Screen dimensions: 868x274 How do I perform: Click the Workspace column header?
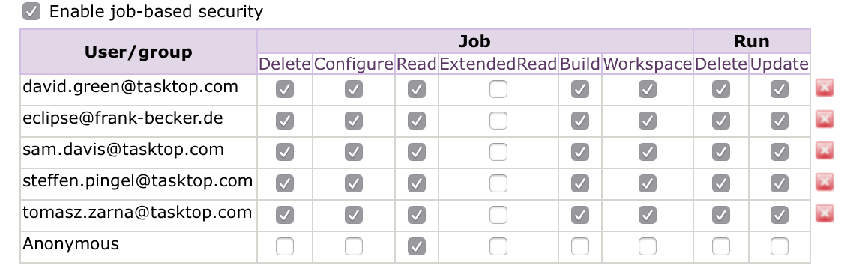[x=647, y=64]
